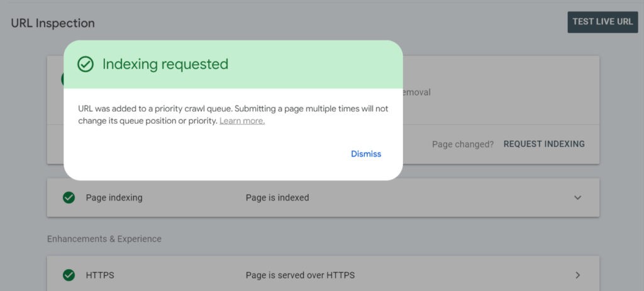
Task: Click the green checkmark icon beside Indexing requested
Action: pos(85,64)
